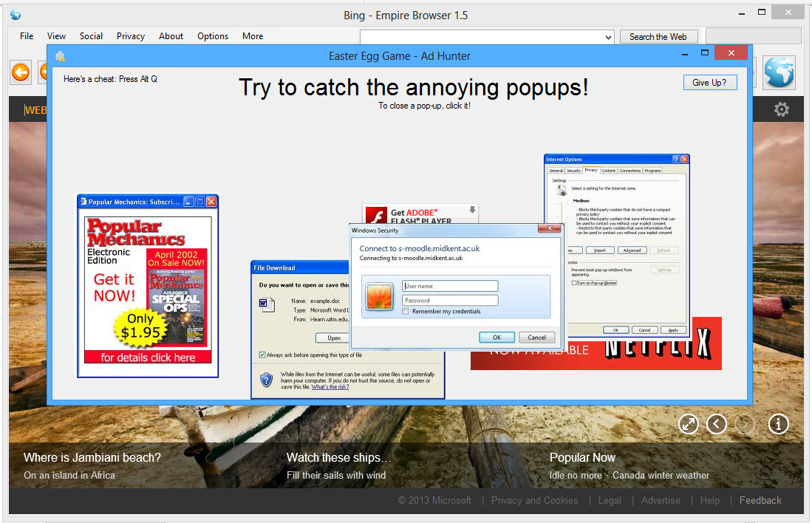Open the Bing page settings gear icon
The height and width of the screenshot is (523, 812).
(x=781, y=109)
